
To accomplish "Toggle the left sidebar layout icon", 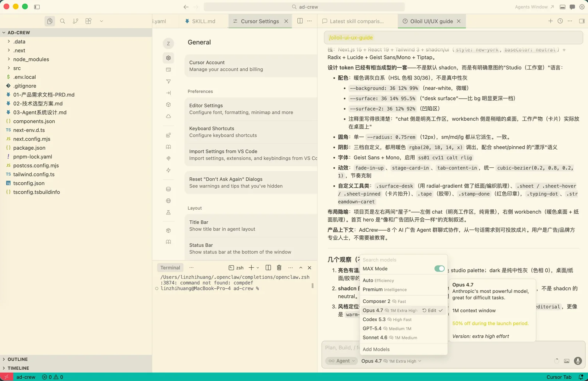I will click(x=37, y=7).
